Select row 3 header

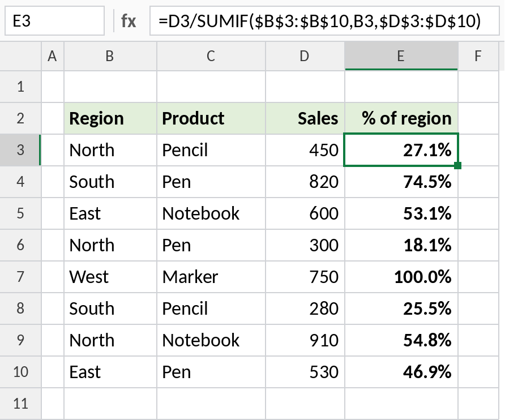[x=20, y=150]
